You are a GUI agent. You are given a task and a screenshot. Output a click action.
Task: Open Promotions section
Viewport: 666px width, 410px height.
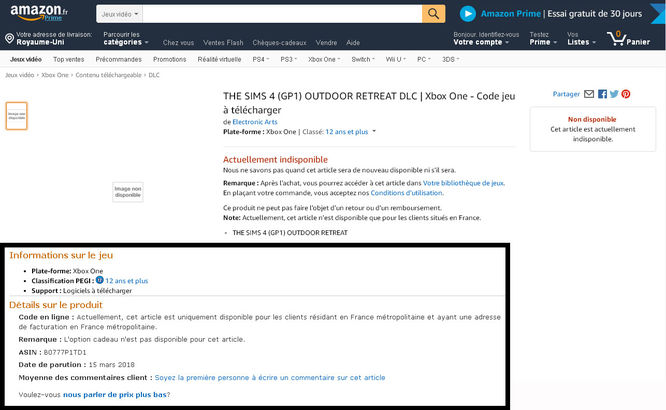point(169,59)
